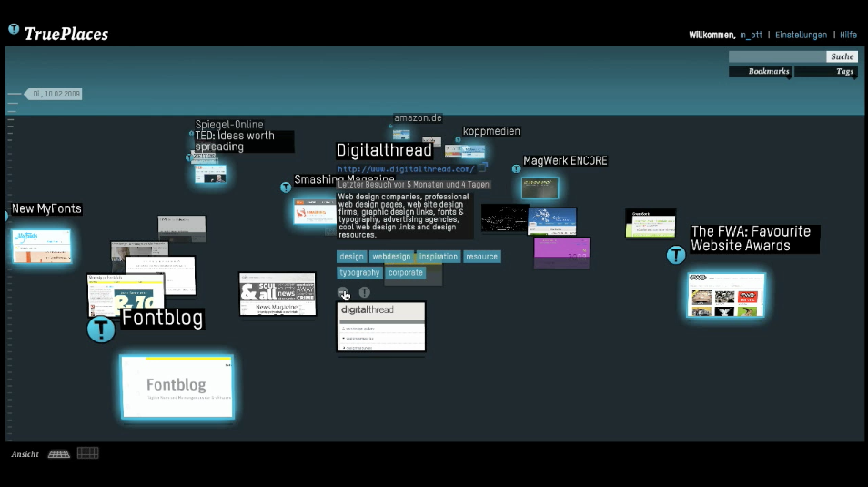The width and height of the screenshot is (868, 487).
Task: Click the T marker beside Smashing Magazine
Action: tap(286, 188)
